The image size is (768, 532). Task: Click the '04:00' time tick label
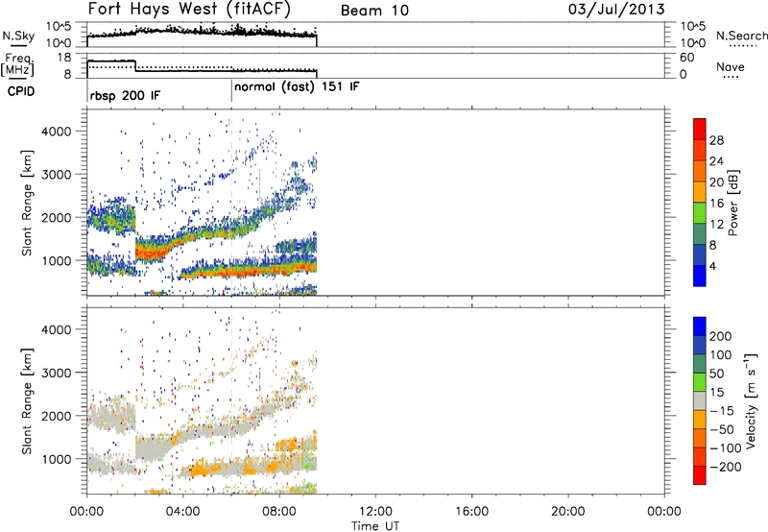pos(182,512)
